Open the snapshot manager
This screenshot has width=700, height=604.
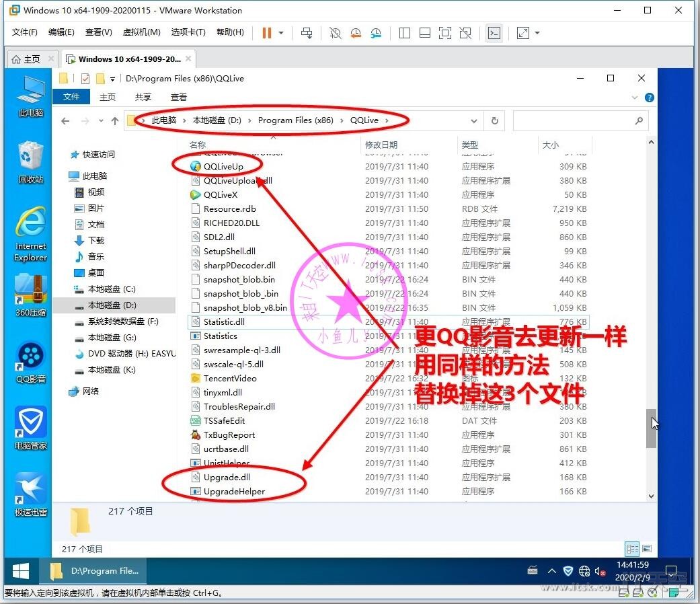376,32
